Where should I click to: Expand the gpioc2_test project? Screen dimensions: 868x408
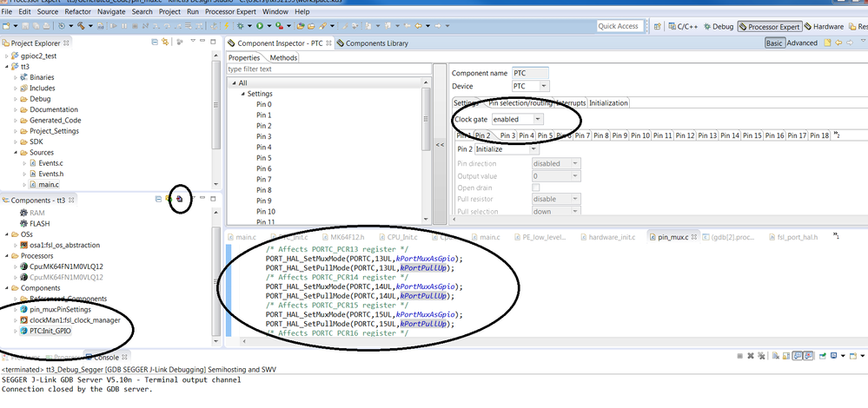[x=7, y=56]
